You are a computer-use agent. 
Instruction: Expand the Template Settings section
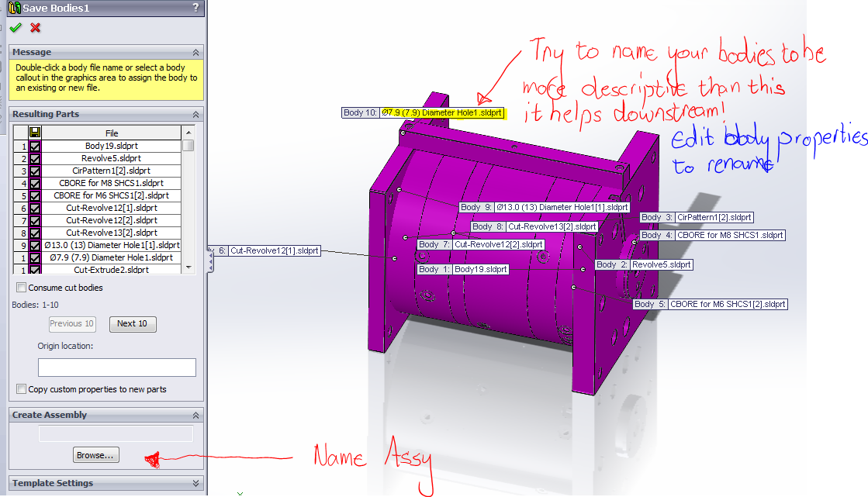[x=195, y=482]
